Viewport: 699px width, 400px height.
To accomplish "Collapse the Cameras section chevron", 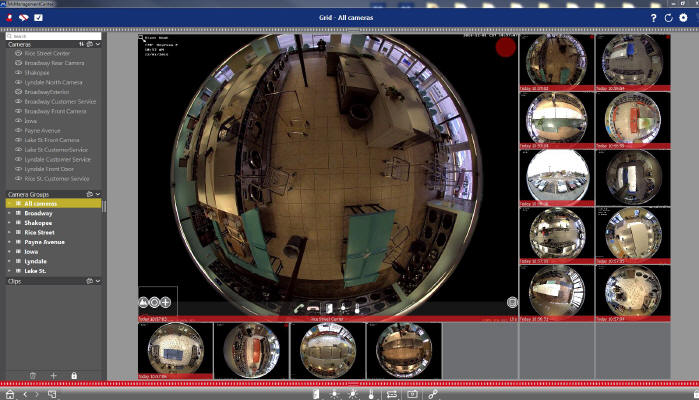I will (x=98, y=44).
